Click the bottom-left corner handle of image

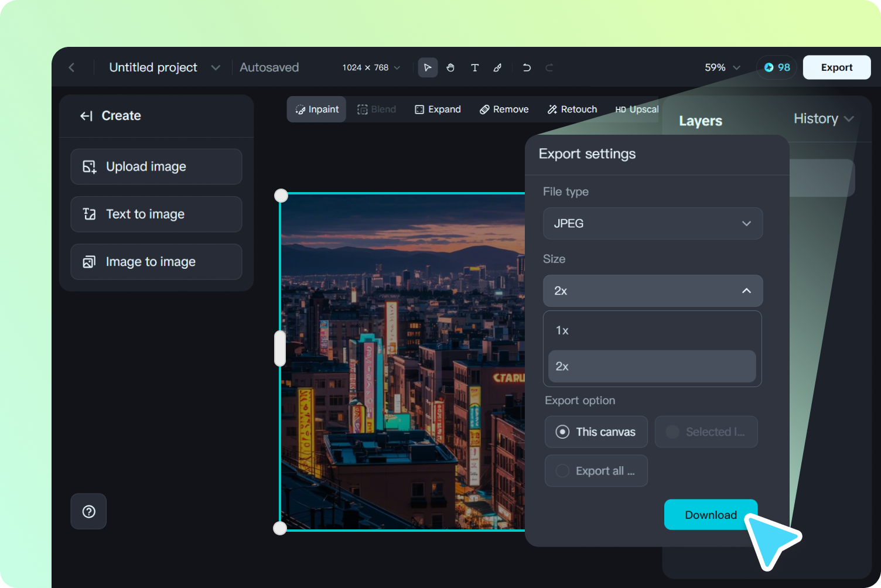[280, 528]
